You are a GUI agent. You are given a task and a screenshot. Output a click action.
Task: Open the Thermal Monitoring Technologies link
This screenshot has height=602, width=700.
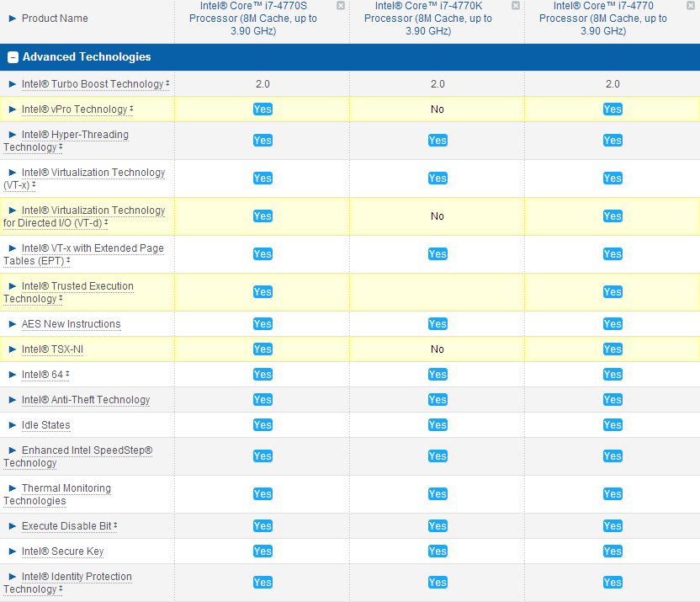[x=57, y=495]
